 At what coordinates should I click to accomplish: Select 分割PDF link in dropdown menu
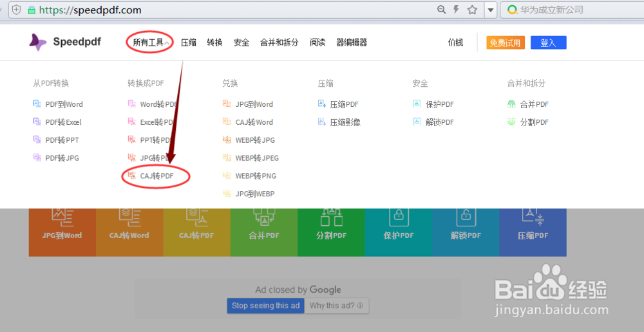[x=535, y=122]
